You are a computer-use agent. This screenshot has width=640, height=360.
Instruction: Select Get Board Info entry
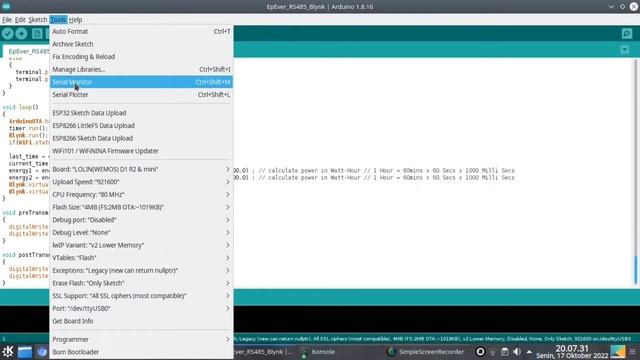pos(141,321)
